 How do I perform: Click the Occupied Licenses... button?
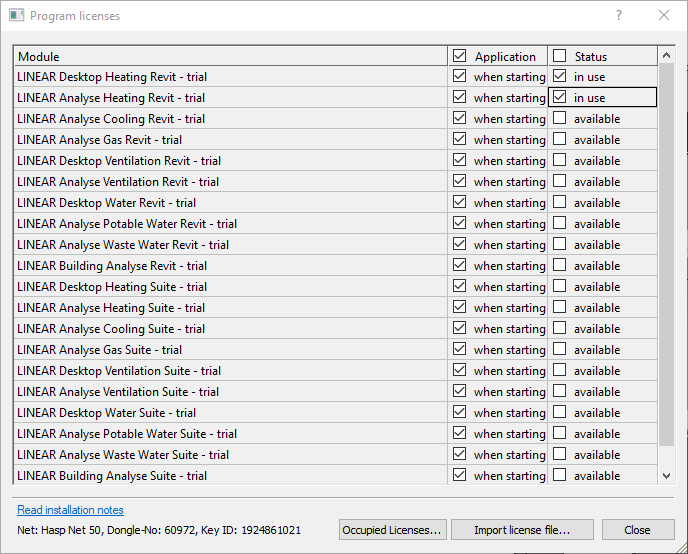[393, 530]
